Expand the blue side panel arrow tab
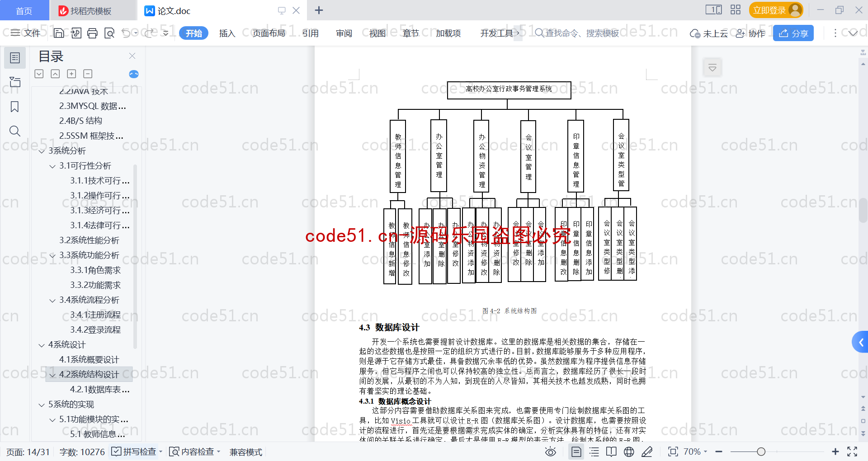 point(860,342)
